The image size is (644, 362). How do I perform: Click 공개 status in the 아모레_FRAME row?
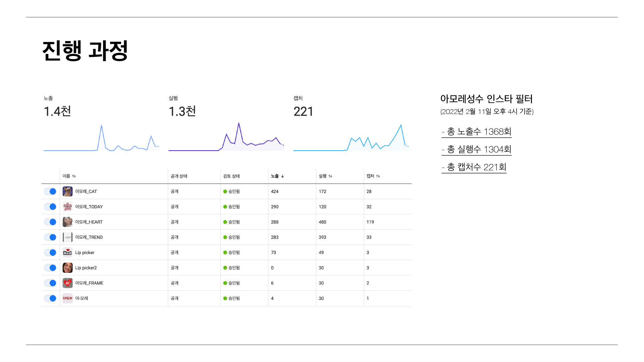pos(174,283)
